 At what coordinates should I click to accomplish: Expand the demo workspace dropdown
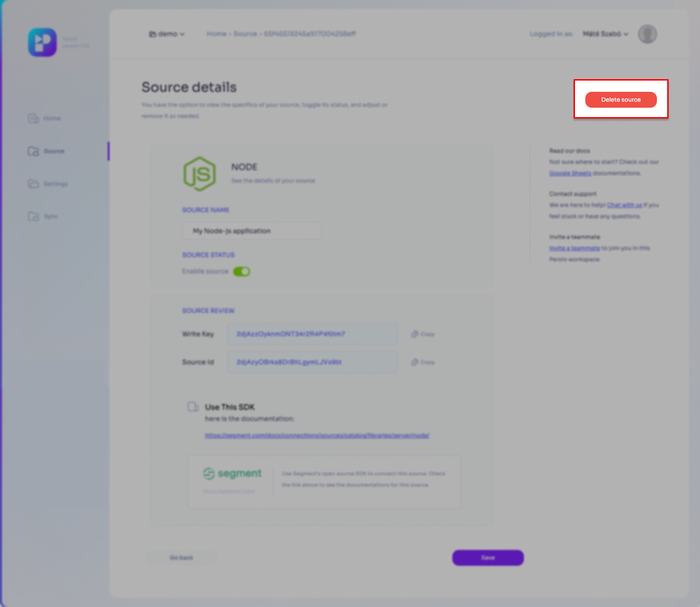pyautogui.click(x=167, y=34)
